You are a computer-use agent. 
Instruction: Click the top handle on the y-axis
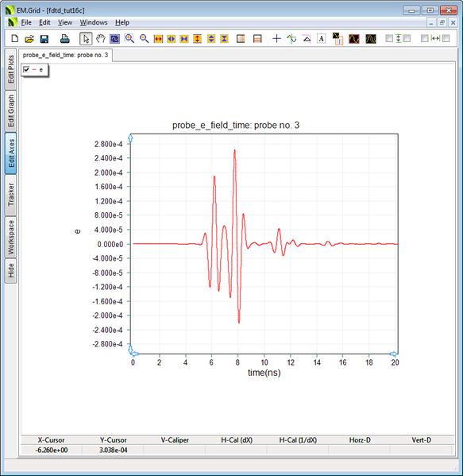tap(130, 138)
